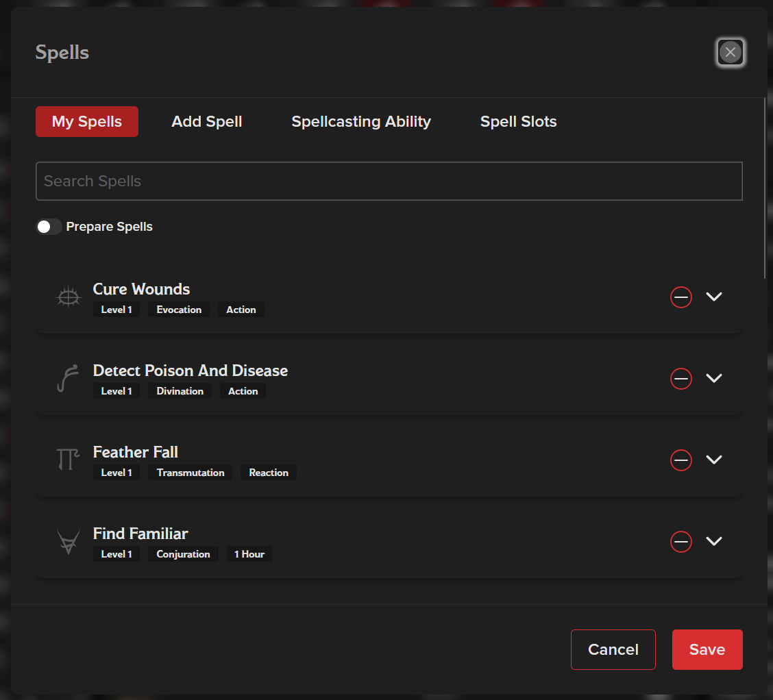773x700 pixels.
Task: Click the Feather Fall transmutation school icon
Action: (67, 460)
